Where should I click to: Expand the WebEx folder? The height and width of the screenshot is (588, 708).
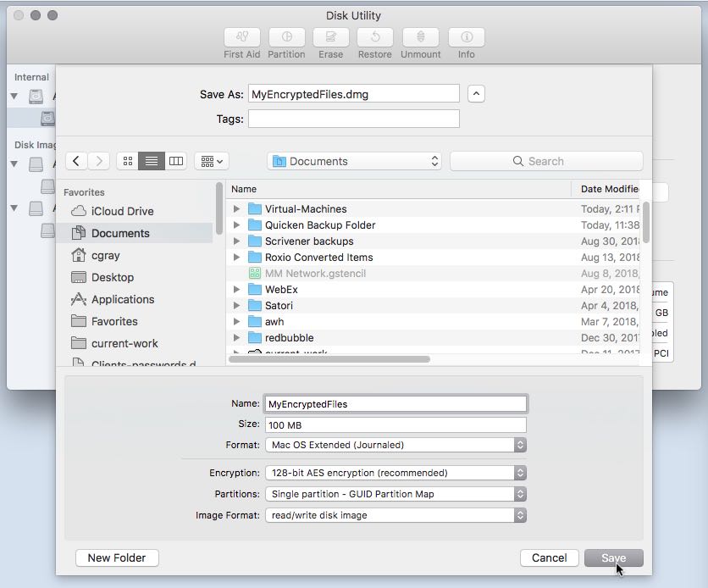pyautogui.click(x=236, y=290)
